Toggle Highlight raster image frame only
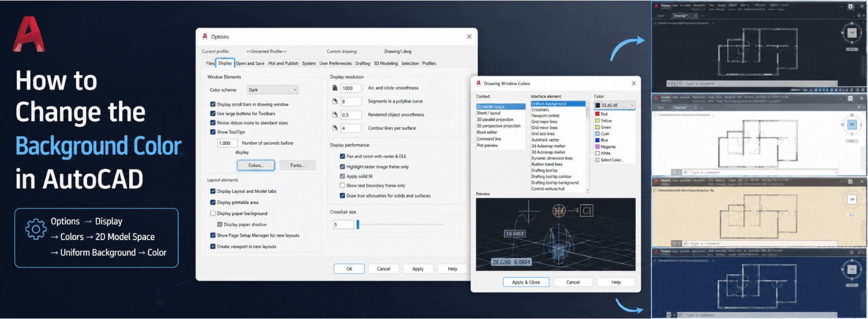Image resolution: width=868 pixels, height=319 pixels. click(342, 167)
